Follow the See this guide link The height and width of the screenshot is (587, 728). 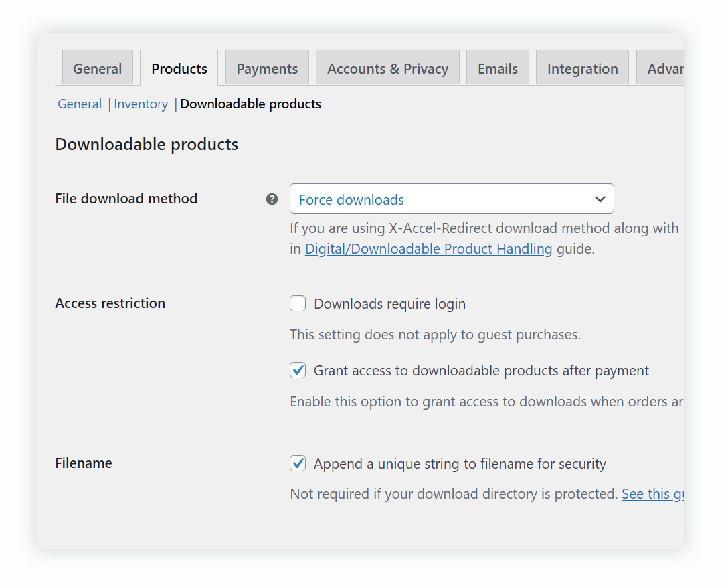click(x=652, y=493)
